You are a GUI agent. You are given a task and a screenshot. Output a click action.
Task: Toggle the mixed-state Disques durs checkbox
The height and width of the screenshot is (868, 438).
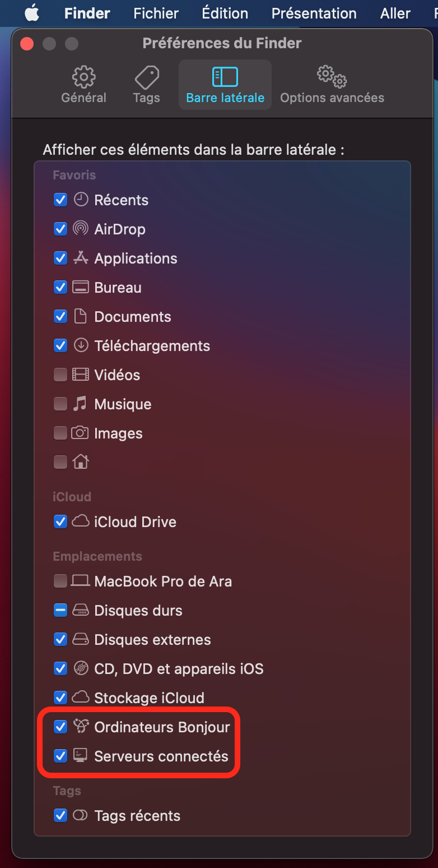point(60,610)
